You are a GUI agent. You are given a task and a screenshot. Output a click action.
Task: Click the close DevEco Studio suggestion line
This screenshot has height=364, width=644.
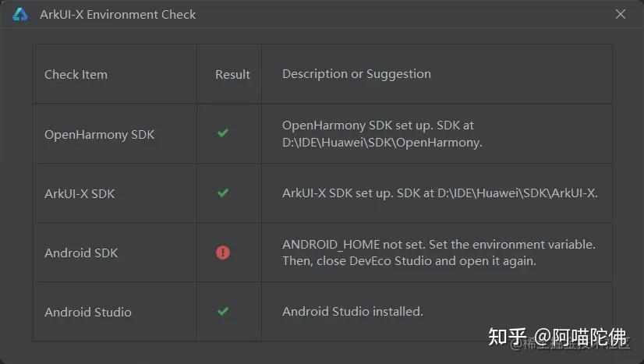click(409, 261)
